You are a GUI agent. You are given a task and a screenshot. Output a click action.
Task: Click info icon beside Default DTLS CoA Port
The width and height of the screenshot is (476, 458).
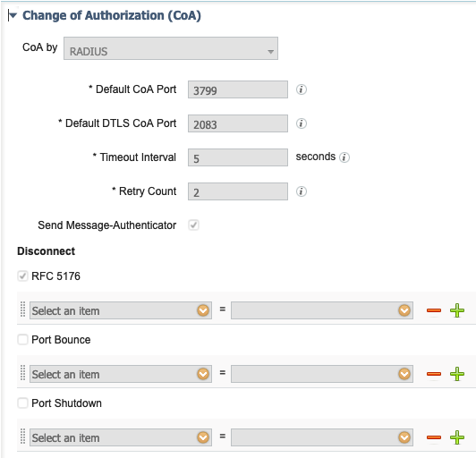point(302,123)
